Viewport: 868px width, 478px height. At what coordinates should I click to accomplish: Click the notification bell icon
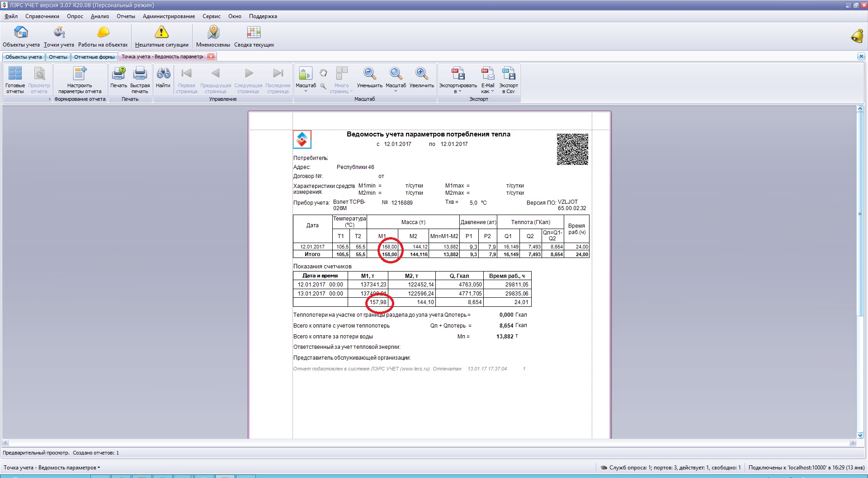857,36
